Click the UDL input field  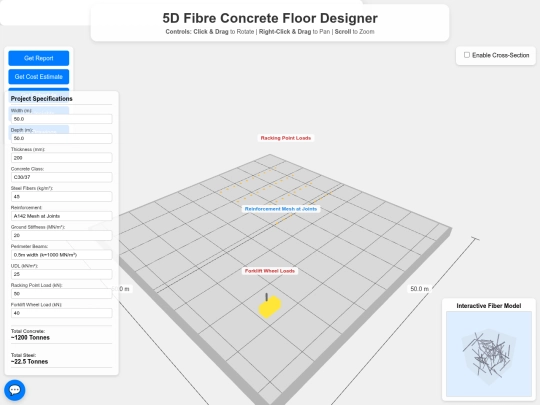tap(62, 274)
